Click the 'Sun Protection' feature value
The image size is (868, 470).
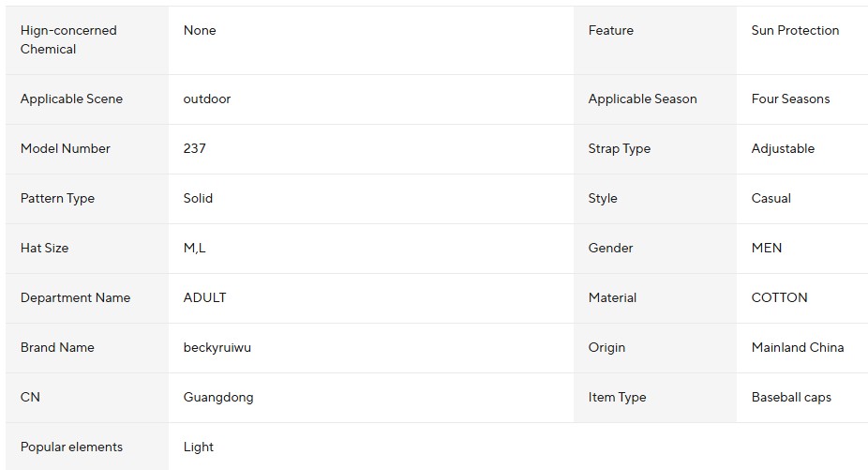(x=795, y=30)
